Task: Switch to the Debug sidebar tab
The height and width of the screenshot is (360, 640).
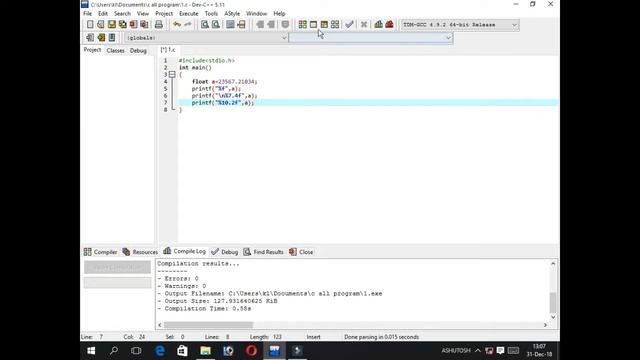Action: click(x=138, y=51)
